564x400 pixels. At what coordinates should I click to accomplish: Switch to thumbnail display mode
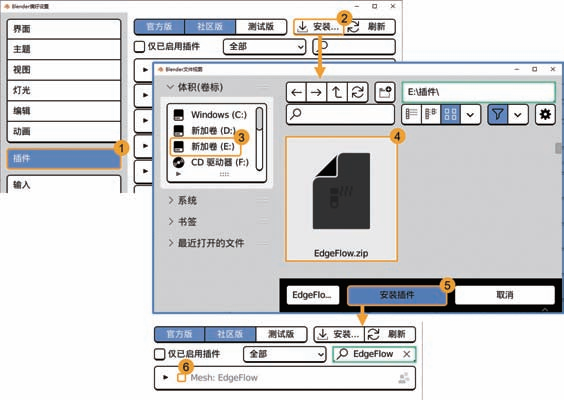point(450,114)
